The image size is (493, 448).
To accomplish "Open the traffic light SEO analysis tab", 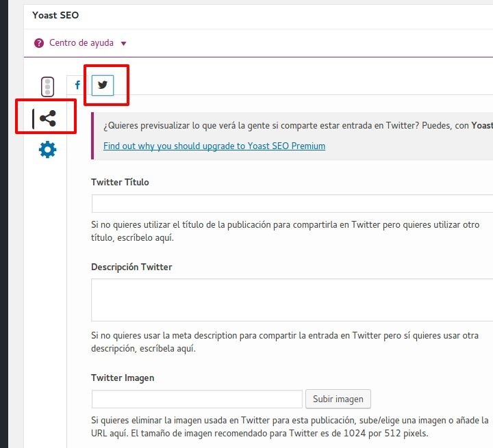I will coord(47,86).
